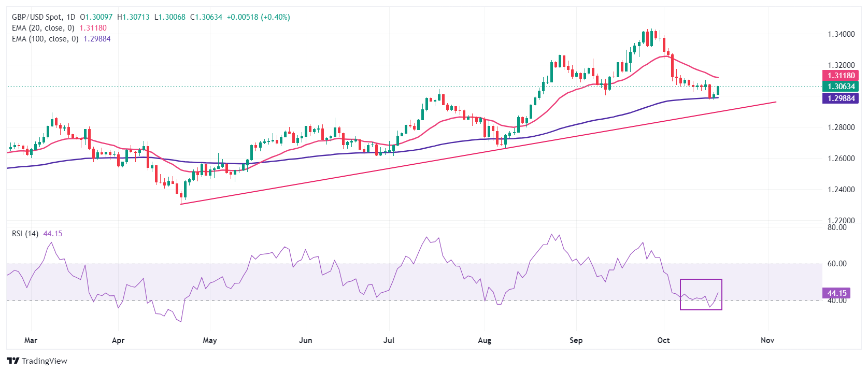Select the EMA 100 indicator legend
The image size is (868, 372).
(x=45, y=39)
